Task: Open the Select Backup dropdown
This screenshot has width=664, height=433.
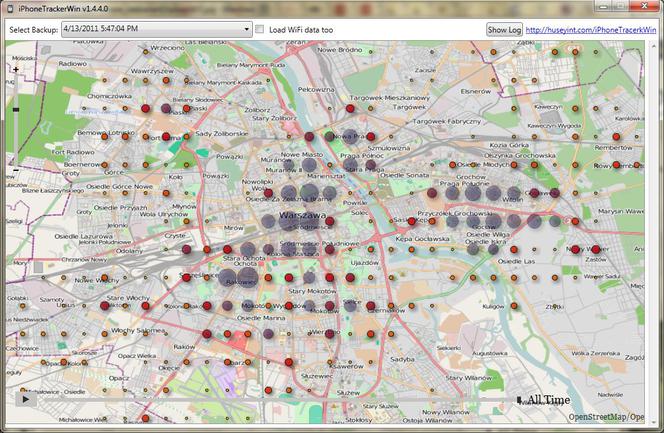Action: click(157, 29)
